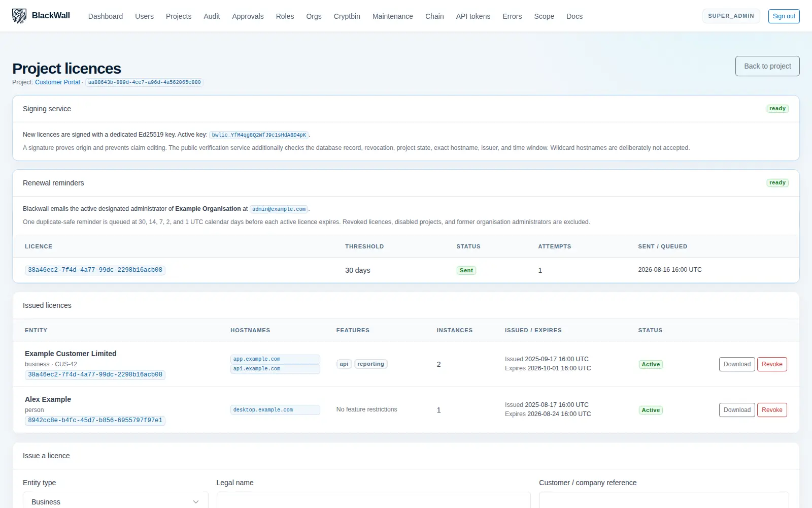812x508 pixels.
Task: Open the Dashboard nav item
Action: tap(106, 16)
